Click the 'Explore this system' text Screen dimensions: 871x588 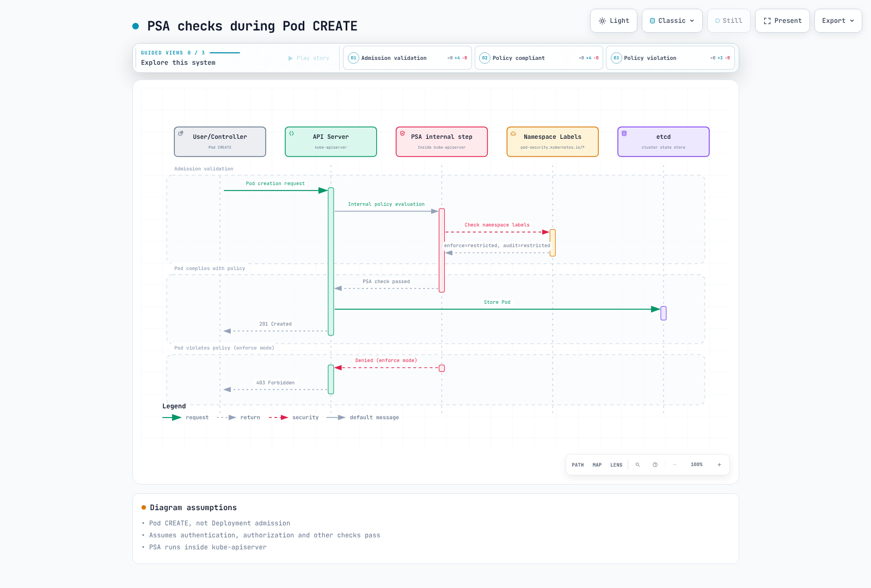(178, 63)
